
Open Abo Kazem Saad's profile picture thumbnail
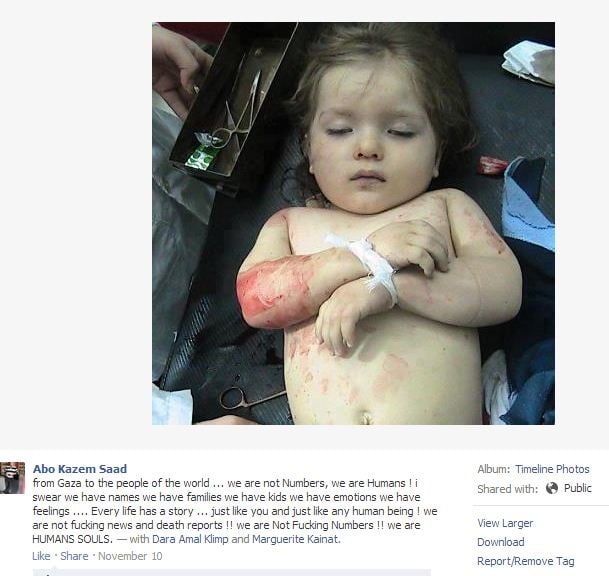[x=12, y=478]
